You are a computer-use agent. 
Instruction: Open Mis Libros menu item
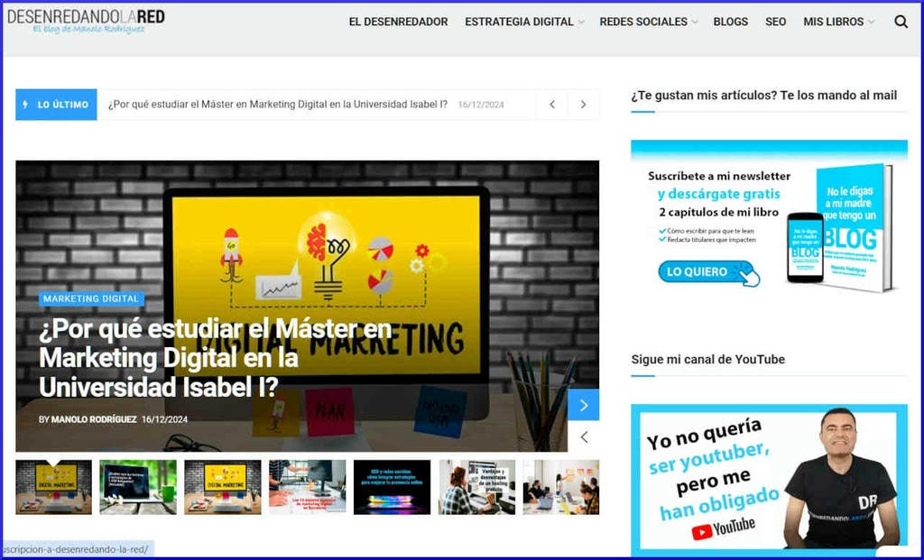tap(833, 22)
